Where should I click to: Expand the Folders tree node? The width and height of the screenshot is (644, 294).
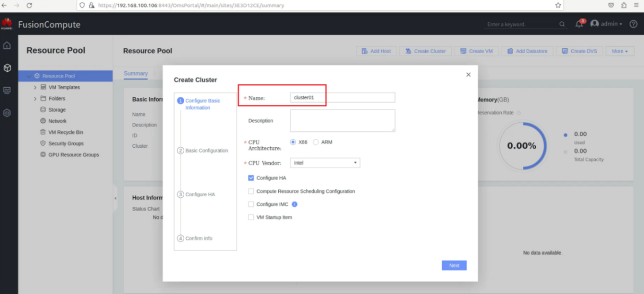[x=35, y=98]
